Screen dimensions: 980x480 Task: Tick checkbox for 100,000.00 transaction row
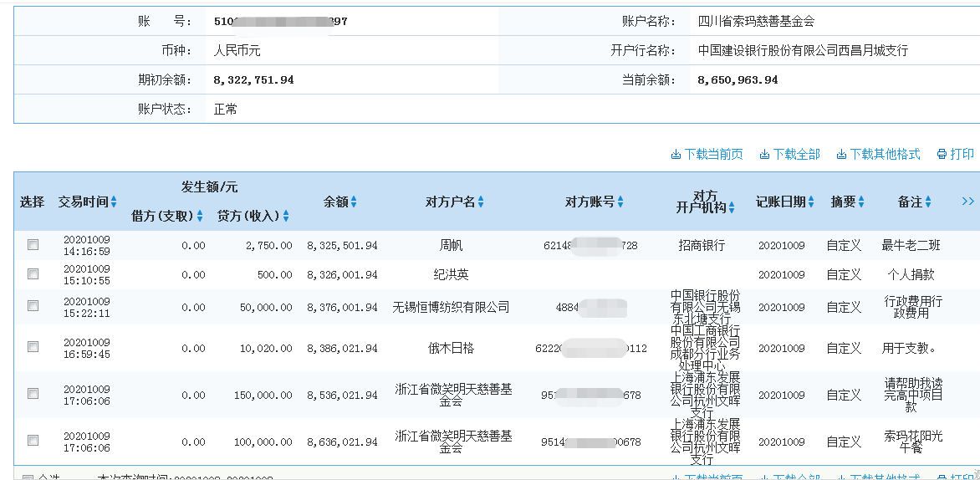click(x=33, y=440)
